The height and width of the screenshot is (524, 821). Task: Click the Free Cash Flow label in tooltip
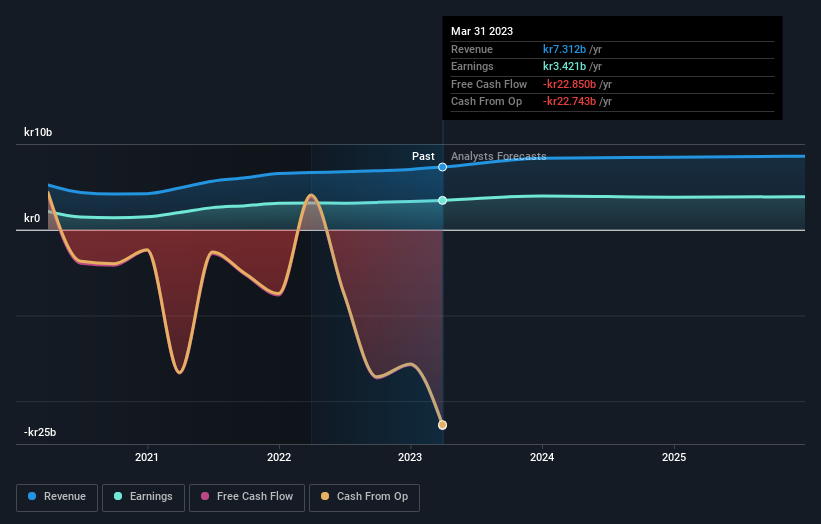click(x=489, y=84)
